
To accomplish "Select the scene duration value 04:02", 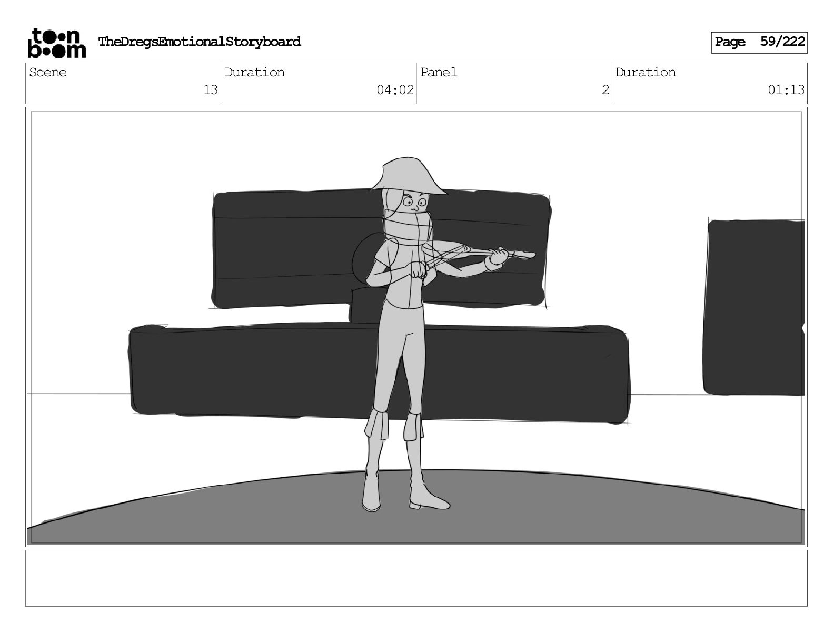I will [395, 90].
